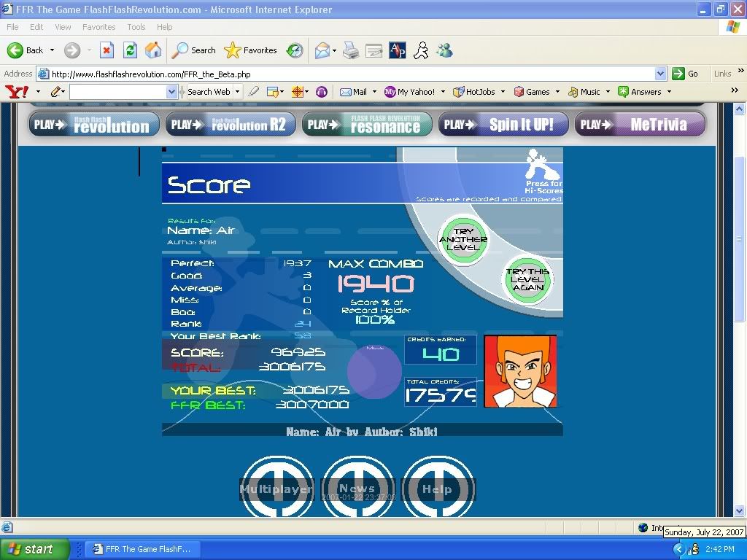This screenshot has height=560, width=747.
Task: Open the Tools menu
Action: pyautogui.click(x=136, y=27)
